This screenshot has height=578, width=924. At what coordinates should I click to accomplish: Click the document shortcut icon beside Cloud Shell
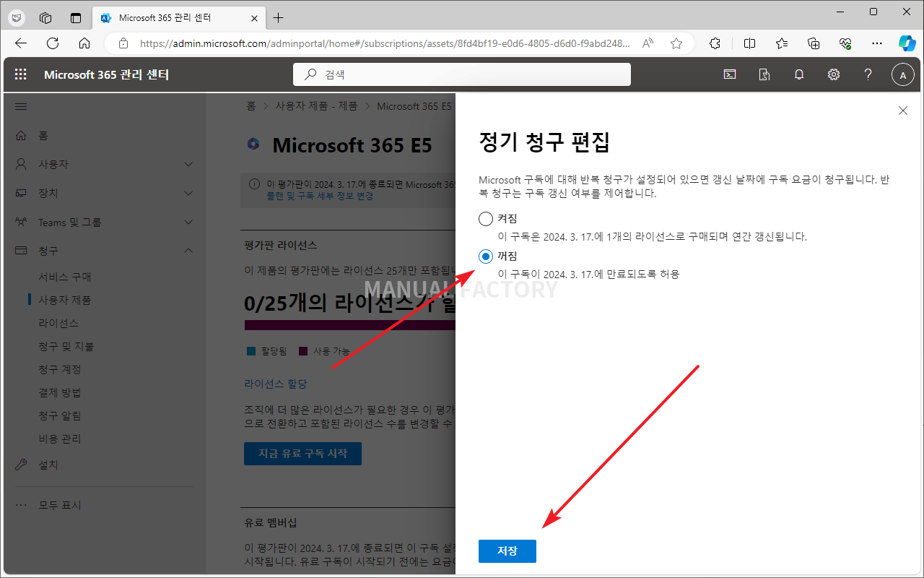764,74
